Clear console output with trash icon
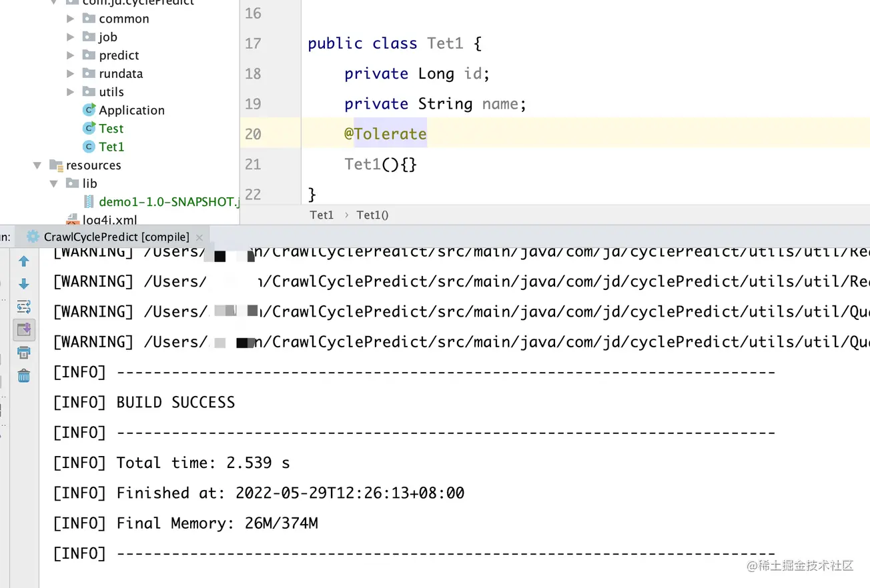 (x=24, y=376)
